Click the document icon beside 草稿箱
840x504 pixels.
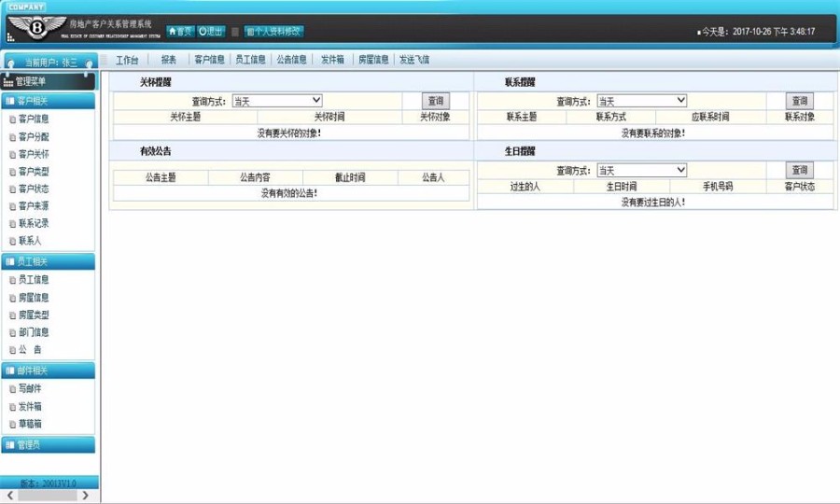(12, 425)
